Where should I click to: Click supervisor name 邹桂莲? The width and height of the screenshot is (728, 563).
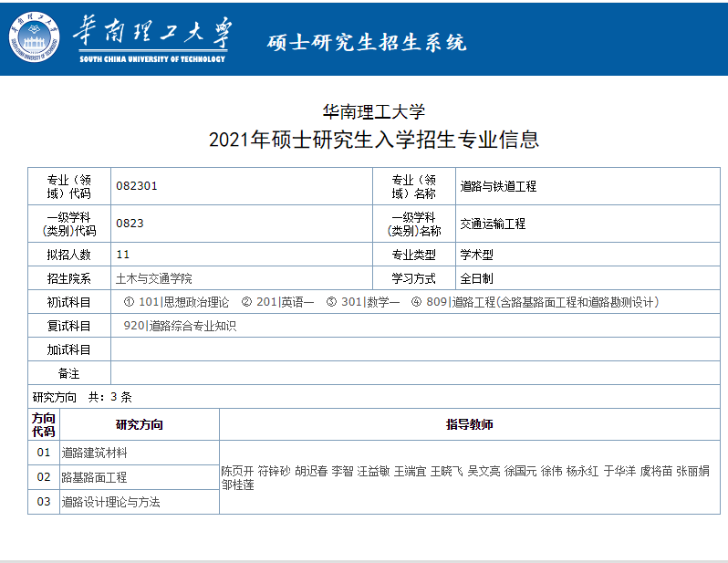pos(237,485)
